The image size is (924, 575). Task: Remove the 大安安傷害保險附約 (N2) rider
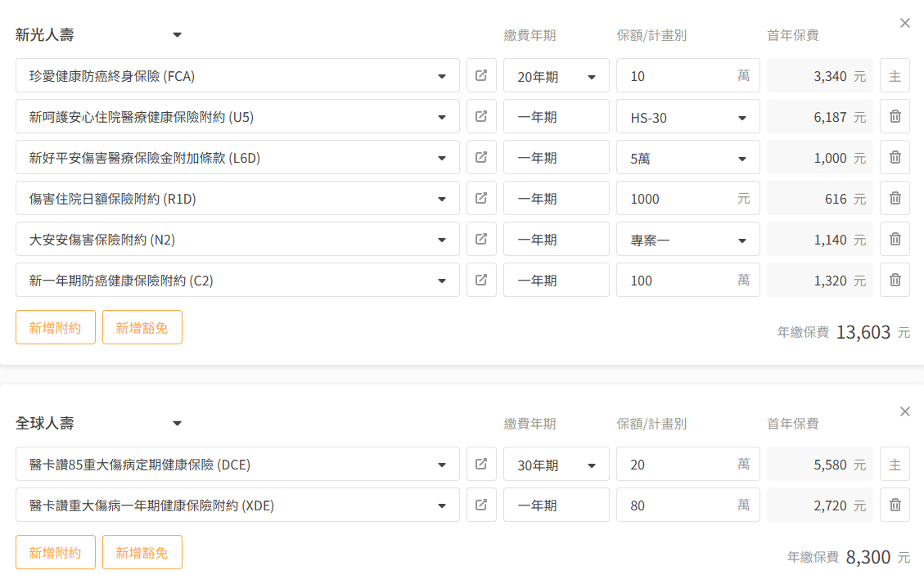[895, 240]
